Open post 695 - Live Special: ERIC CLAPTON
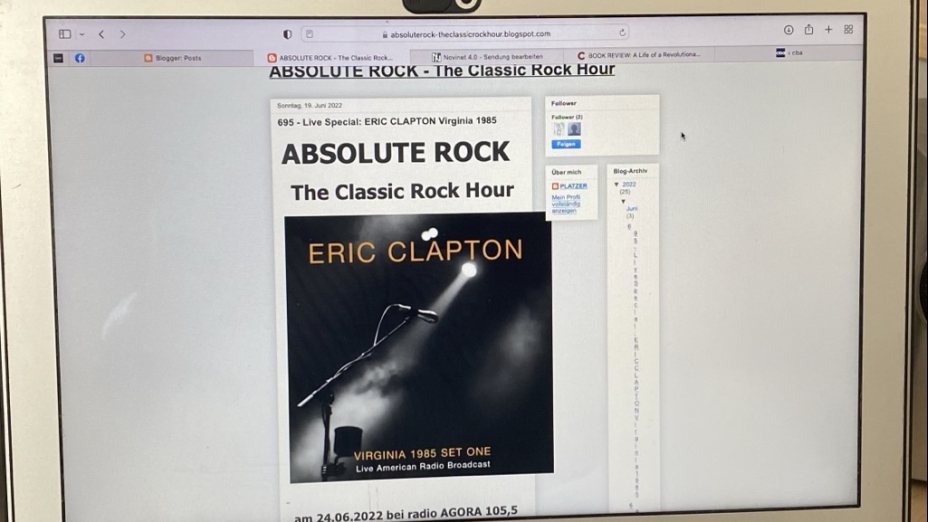This screenshot has width=928, height=522. click(387, 121)
